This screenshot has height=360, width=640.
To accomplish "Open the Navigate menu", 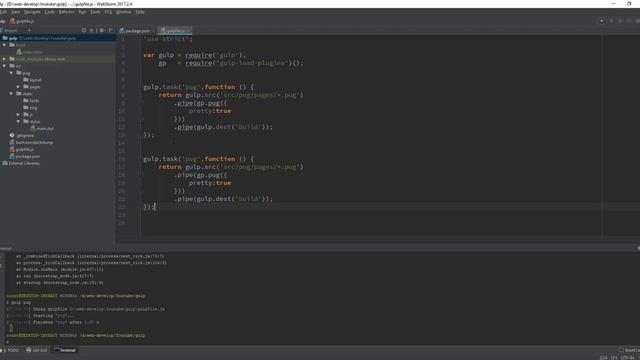I will (32, 12).
